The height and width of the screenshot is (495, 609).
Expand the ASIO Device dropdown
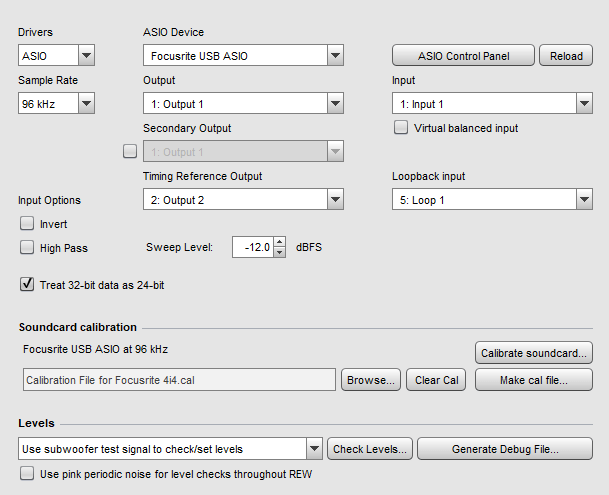point(243,55)
